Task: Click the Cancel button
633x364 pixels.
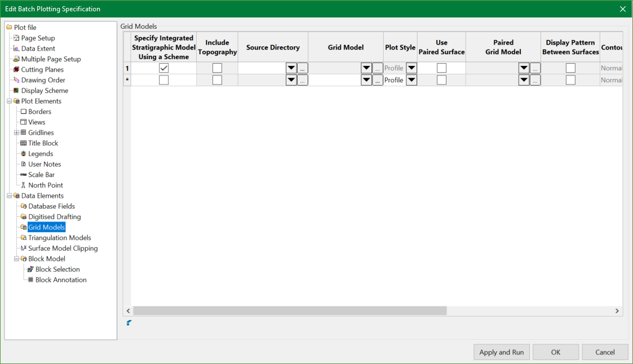Action: (x=605, y=352)
